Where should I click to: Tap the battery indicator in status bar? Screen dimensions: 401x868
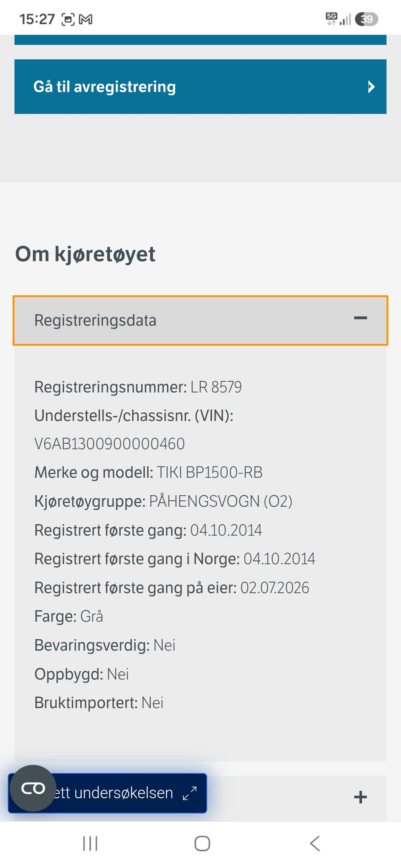pos(366,19)
